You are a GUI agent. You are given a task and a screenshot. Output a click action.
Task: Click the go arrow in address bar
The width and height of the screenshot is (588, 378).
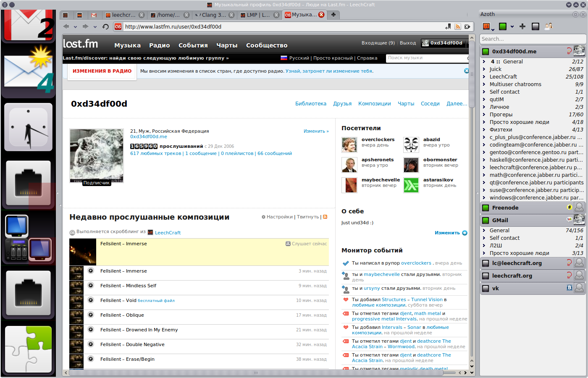click(x=467, y=26)
